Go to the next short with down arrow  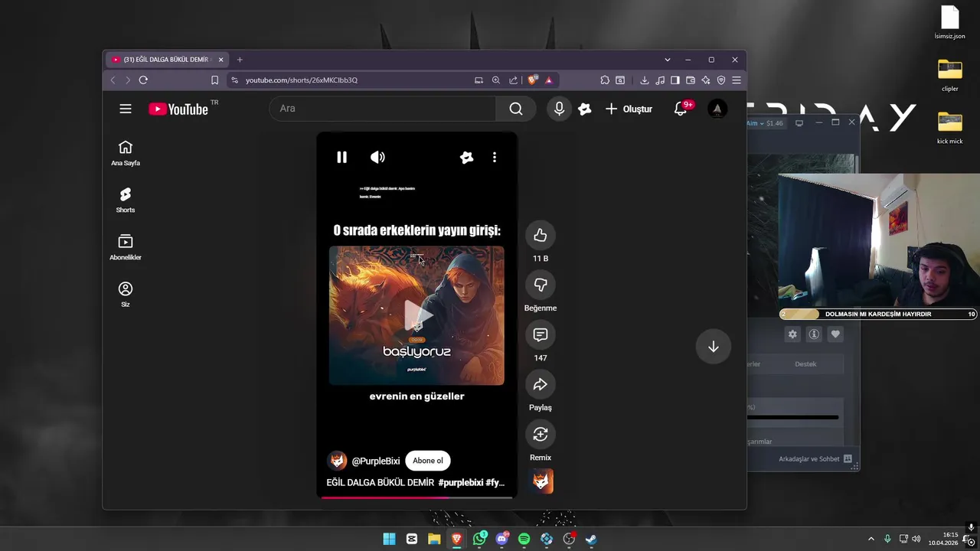[x=713, y=347]
